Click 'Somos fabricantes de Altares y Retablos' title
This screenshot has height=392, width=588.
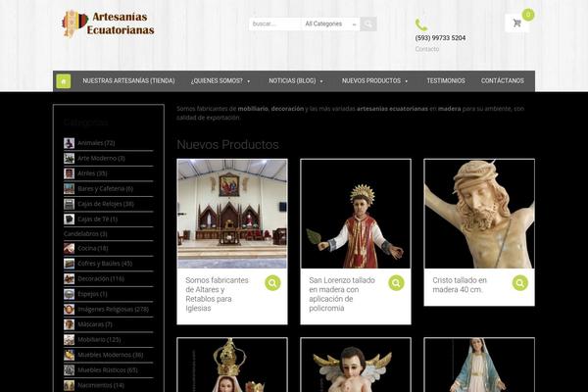point(218,294)
